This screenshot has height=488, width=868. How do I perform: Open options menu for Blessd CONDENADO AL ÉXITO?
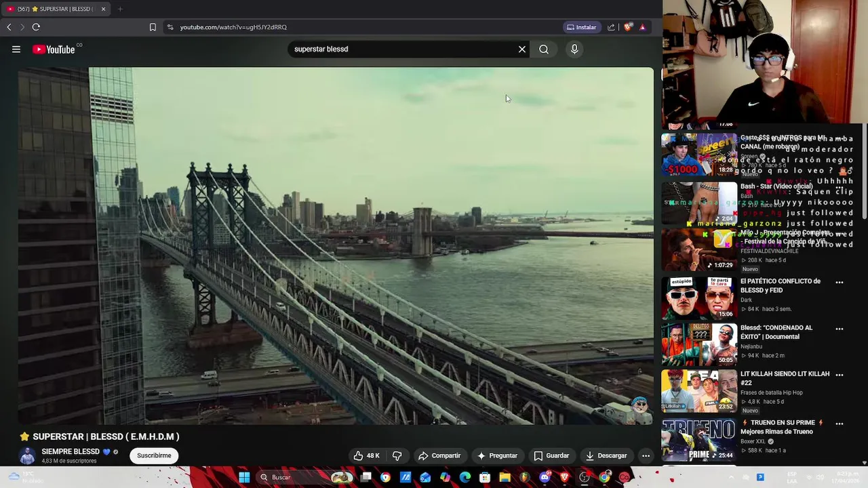[840, 329]
